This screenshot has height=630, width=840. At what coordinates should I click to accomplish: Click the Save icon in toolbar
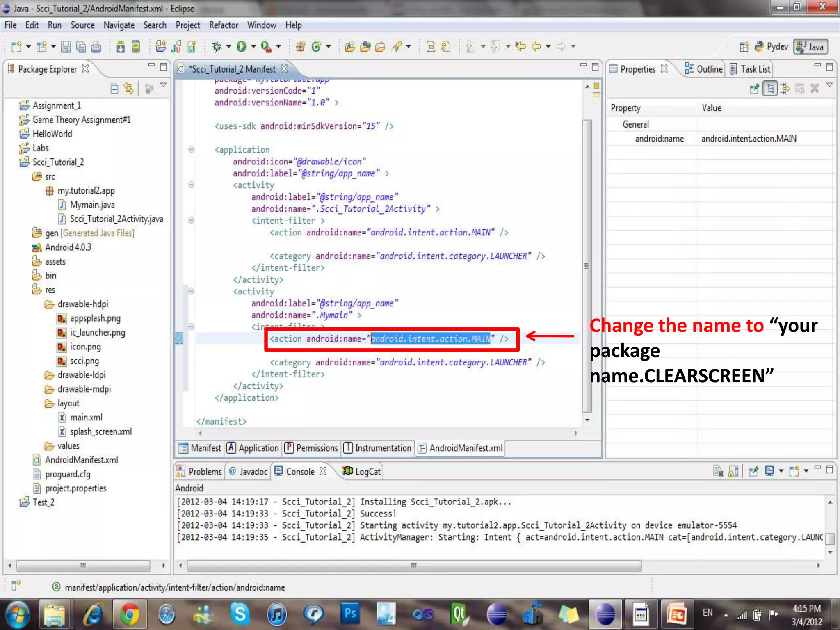pyautogui.click(x=66, y=47)
